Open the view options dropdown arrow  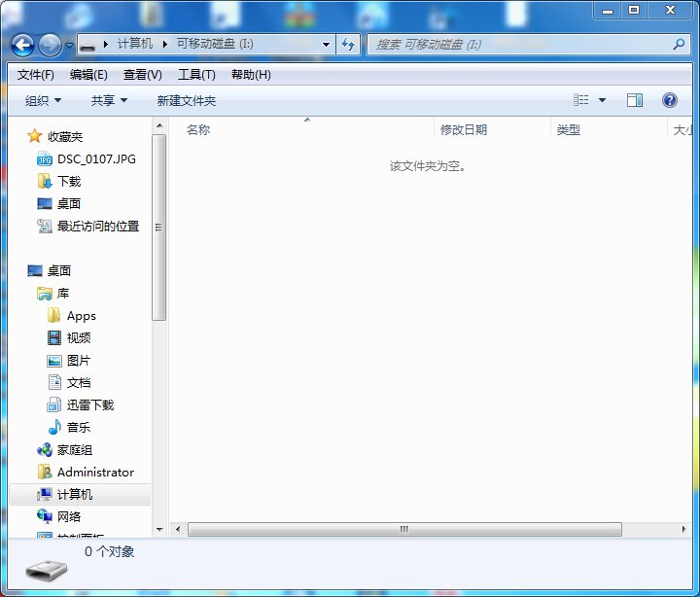(602, 100)
